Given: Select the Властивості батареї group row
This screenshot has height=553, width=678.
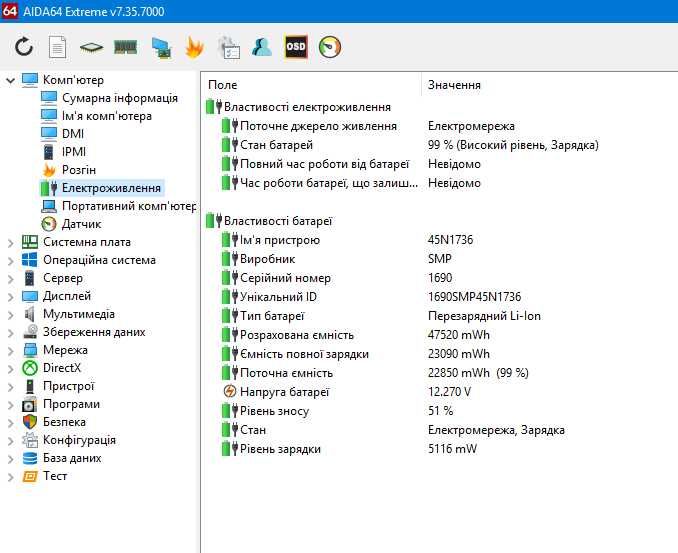Looking at the screenshot, I should coord(269,221).
